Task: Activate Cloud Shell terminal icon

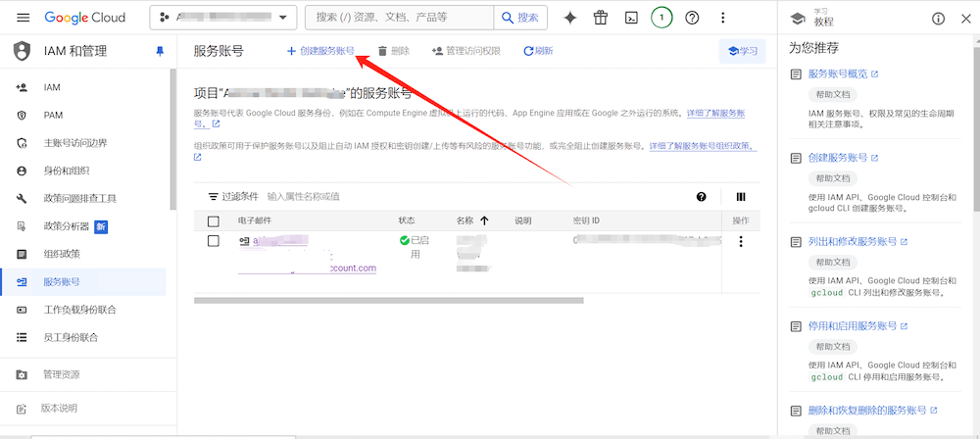Action: pyautogui.click(x=632, y=18)
